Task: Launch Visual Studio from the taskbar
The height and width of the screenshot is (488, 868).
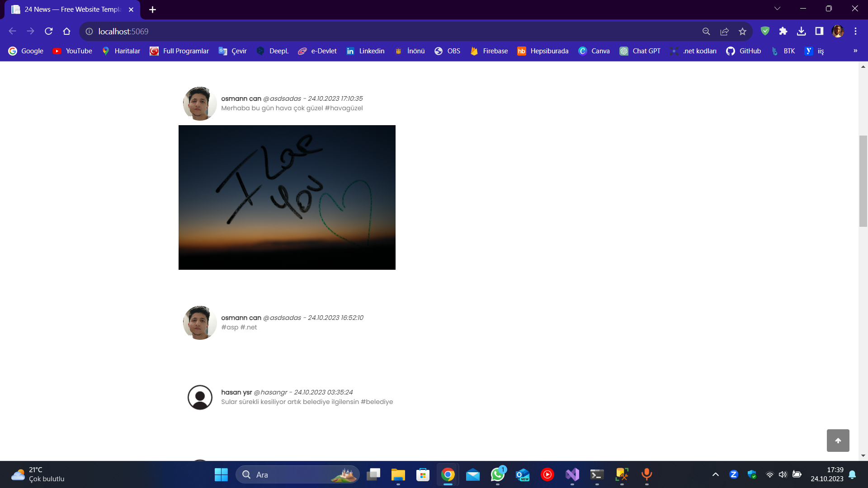Action: click(x=572, y=475)
